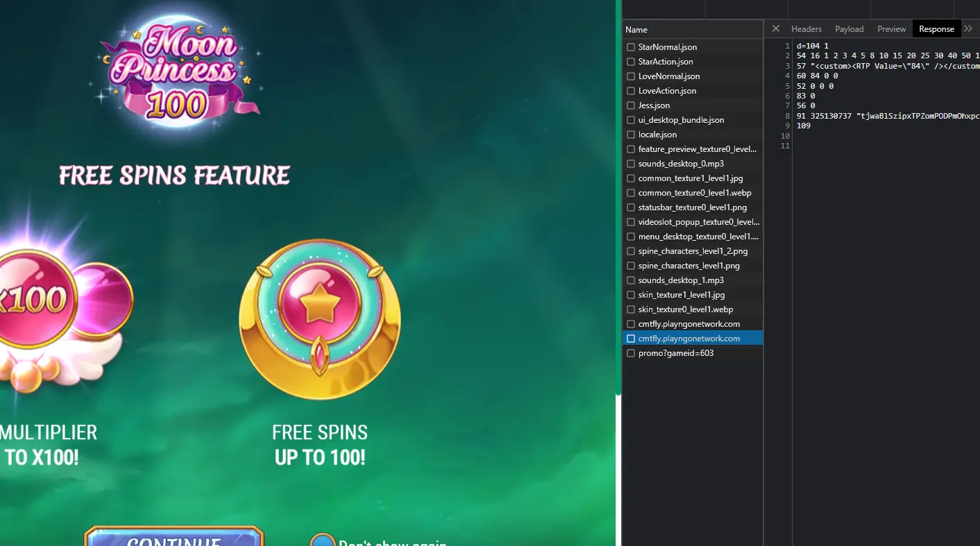Click the file icon beside StarNormal.json
The width and height of the screenshot is (980, 546).
[x=631, y=47]
